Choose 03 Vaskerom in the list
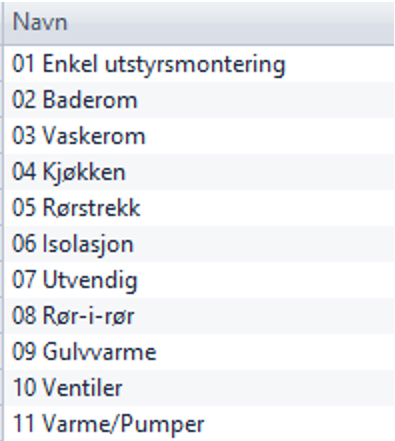The height and width of the screenshot is (441, 395). (199, 136)
